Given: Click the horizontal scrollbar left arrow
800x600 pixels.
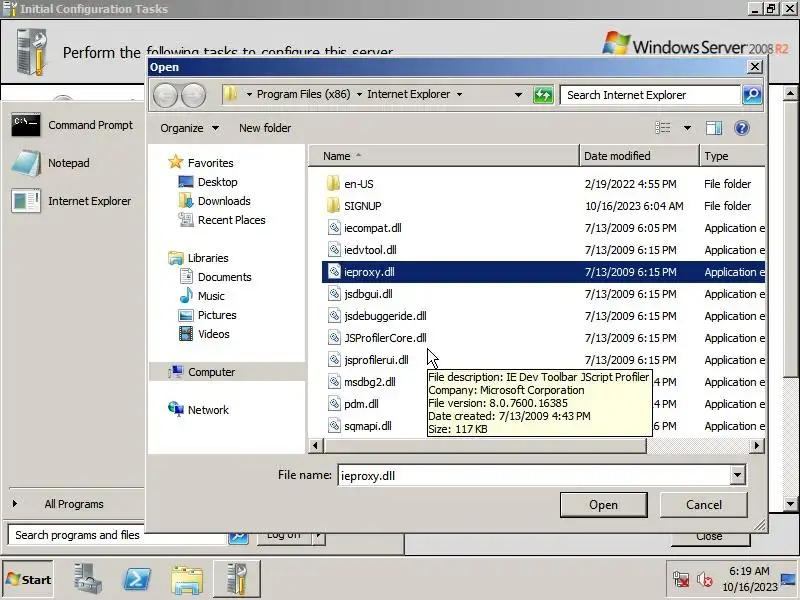Looking at the screenshot, I should 315,445.
